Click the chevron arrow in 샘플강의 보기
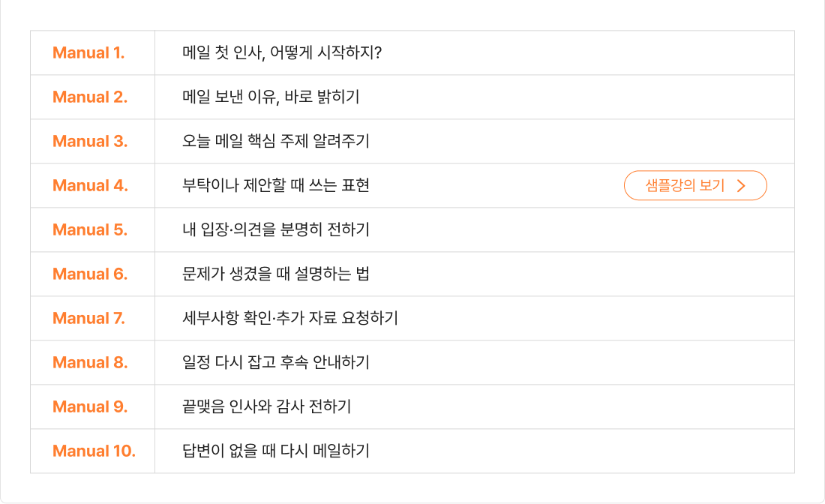Viewport: 825px width, 504px height. tap(741, 186)
